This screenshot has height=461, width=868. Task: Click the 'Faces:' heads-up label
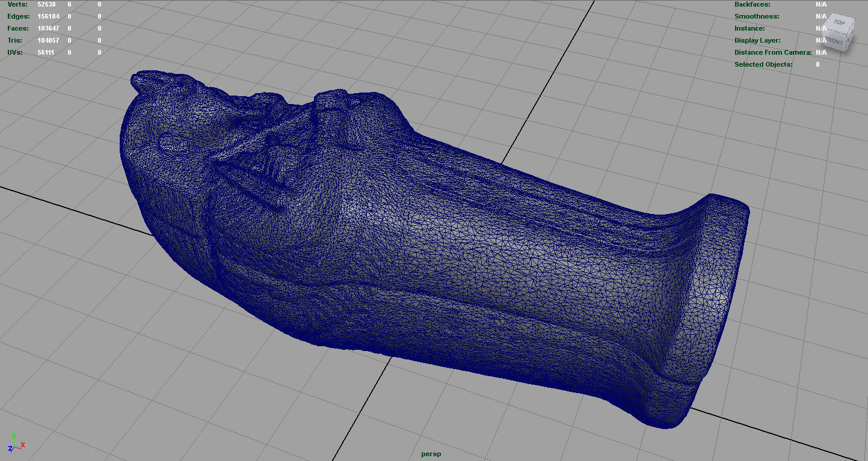17,28
